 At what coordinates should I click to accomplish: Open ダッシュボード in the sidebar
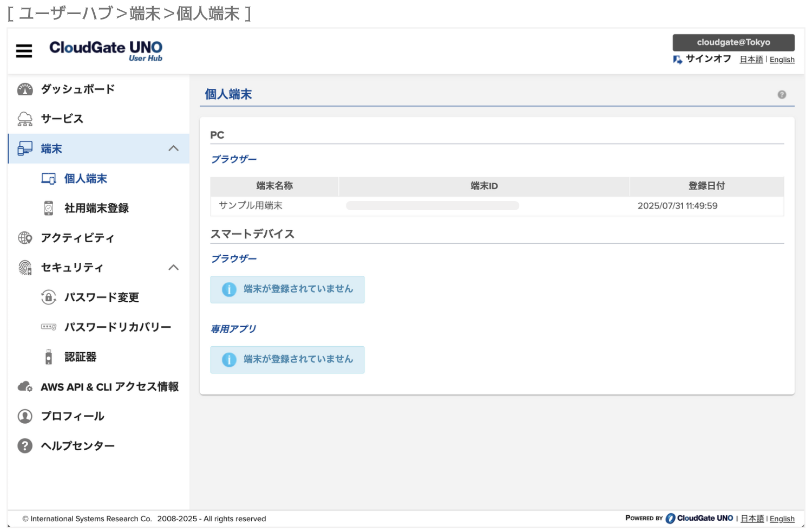click(78, 89)
